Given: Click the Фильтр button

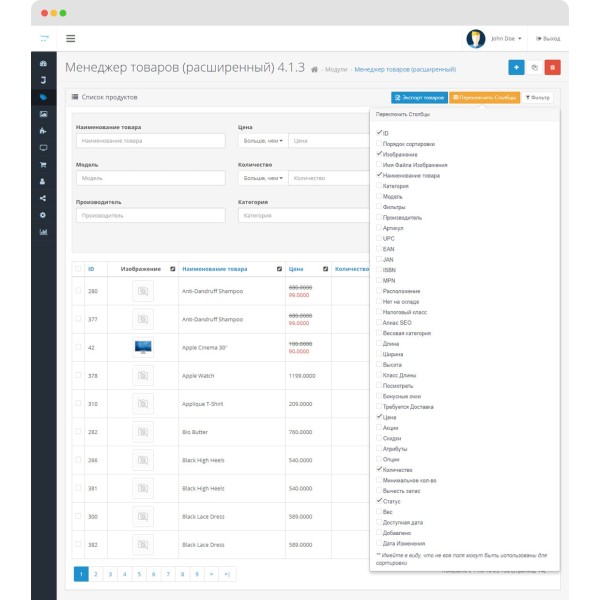Looking at the screenshot, I should click(538, 98).
